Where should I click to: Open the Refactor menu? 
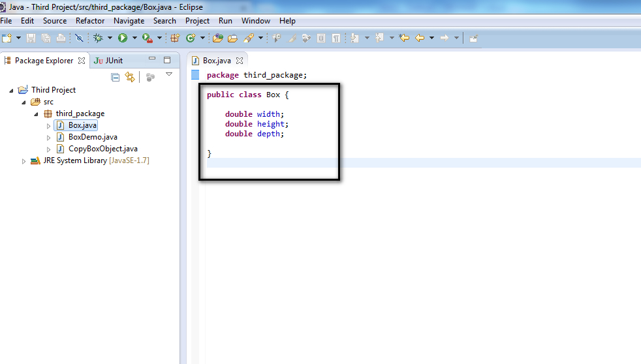[x=90, y=21]
